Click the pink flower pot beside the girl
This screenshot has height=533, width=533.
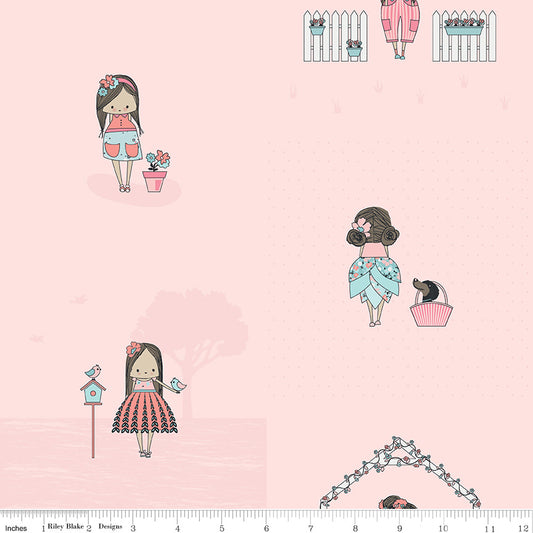(x=155, y=181)
